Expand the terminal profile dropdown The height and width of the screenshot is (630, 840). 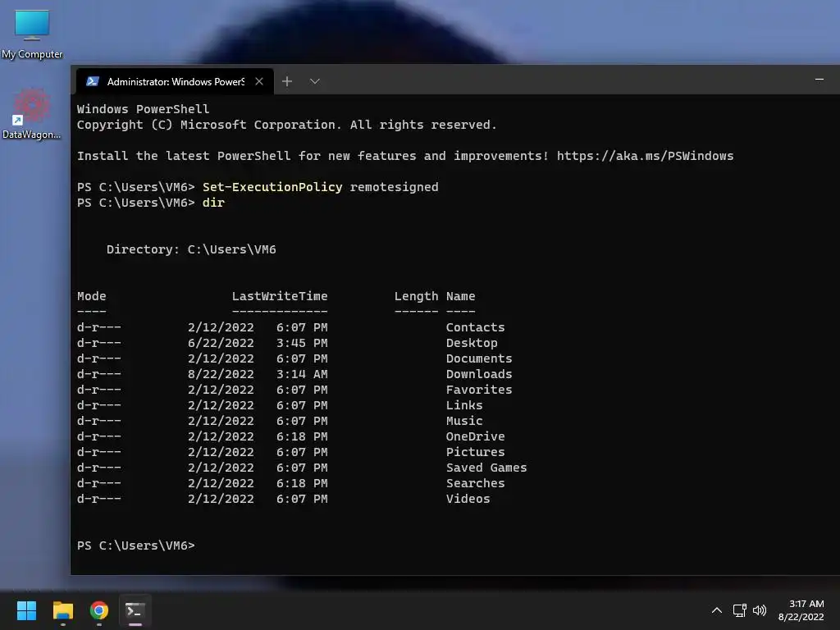tap(315, 81)
